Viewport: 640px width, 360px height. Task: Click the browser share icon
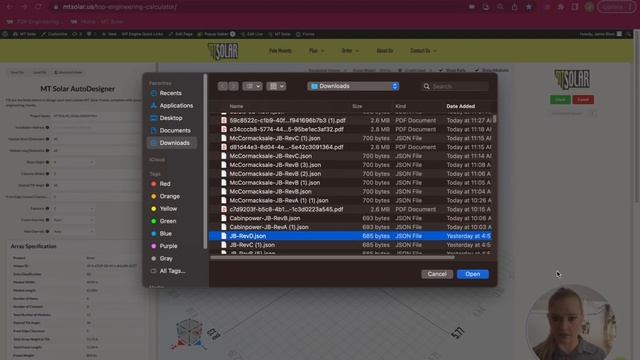point(514,7)
